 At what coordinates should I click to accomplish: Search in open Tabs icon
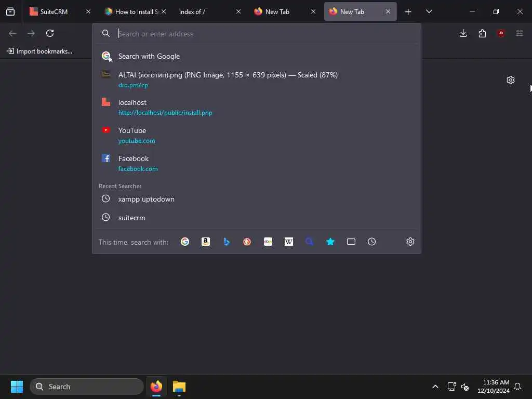[351, 242]
